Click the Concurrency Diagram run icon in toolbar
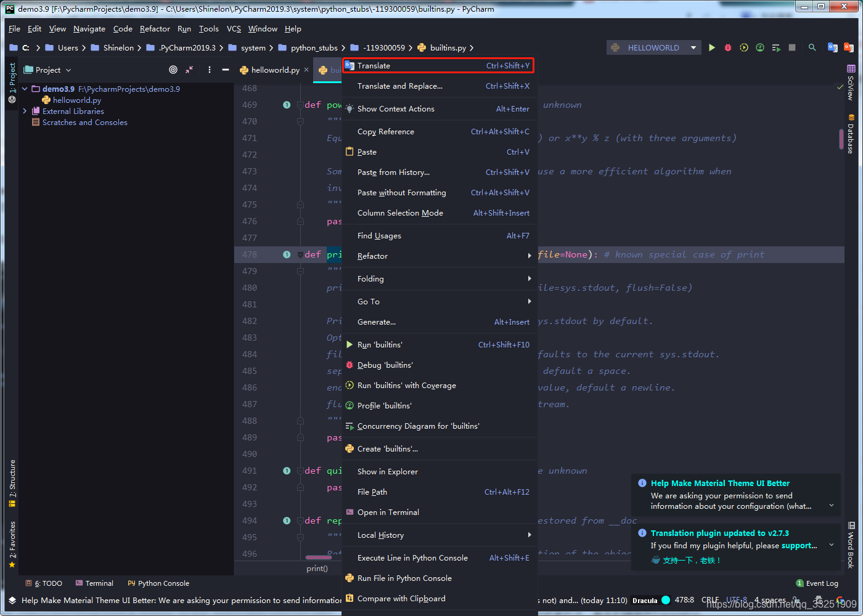This screenshot has height=616, width=863. 776,47
